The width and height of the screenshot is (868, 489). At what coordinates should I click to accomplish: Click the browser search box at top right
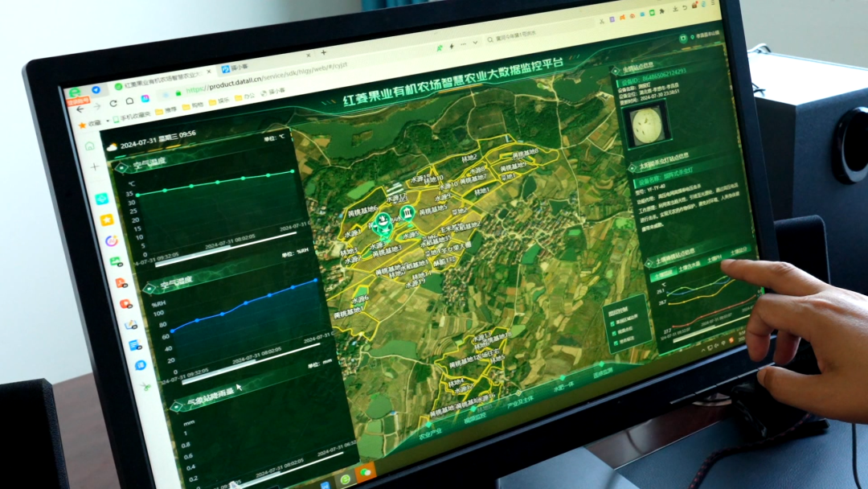pos(542,33)
